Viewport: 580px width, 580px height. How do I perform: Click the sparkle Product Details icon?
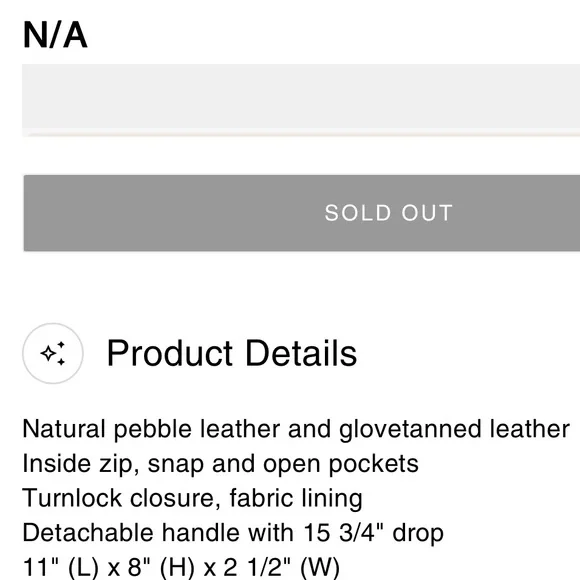tap(53, 353)
